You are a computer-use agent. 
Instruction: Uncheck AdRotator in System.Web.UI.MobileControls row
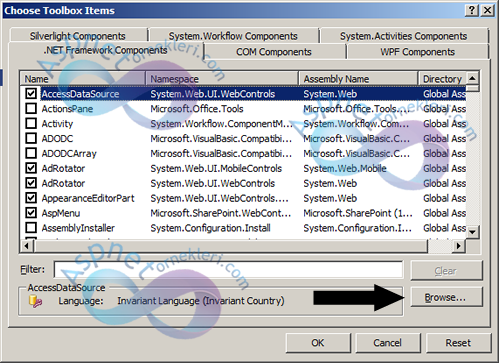(31, 168)
